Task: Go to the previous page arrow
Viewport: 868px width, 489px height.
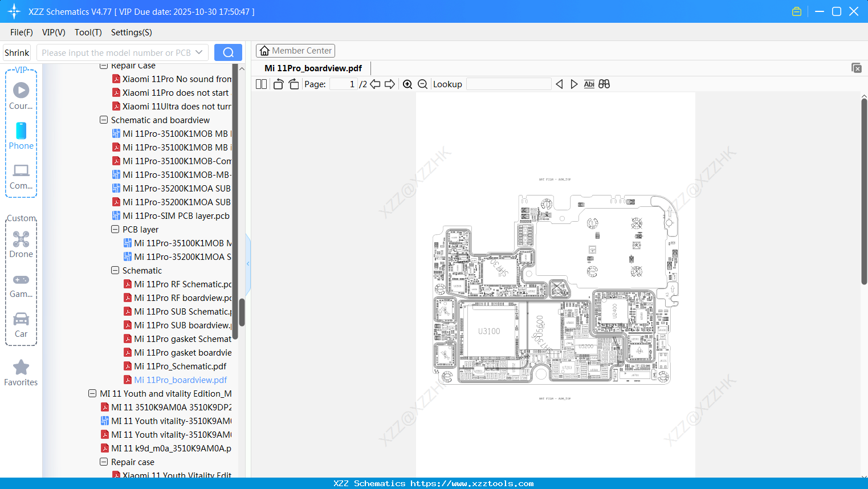Action: 375,84
